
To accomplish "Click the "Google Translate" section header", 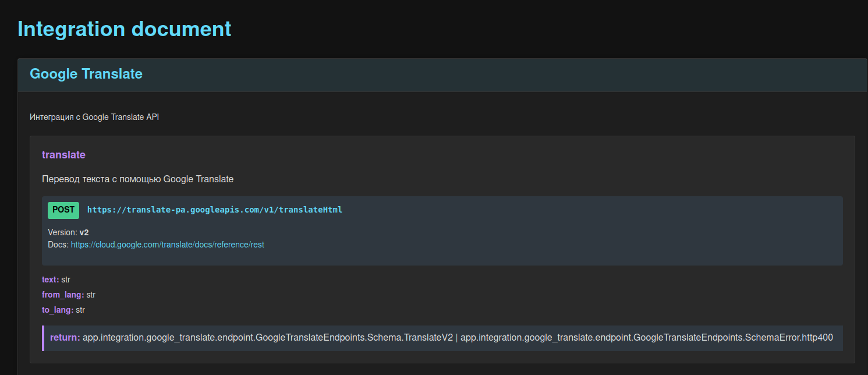I will 86,74.
